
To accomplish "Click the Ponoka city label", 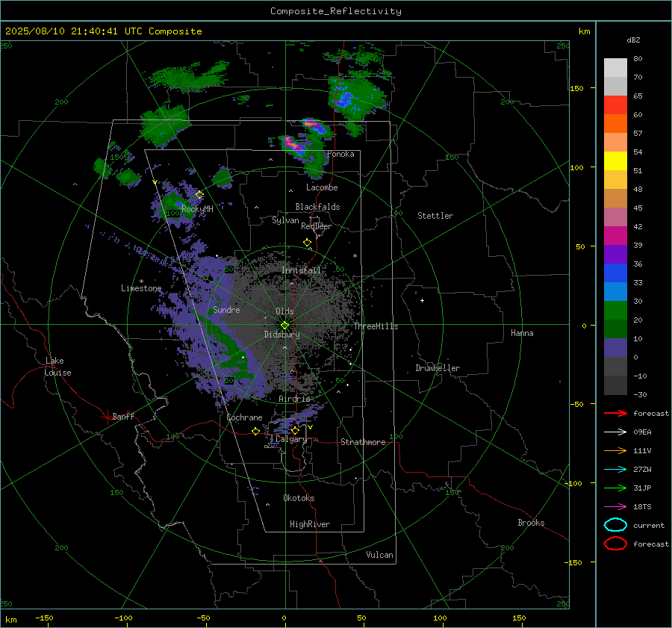I will tap(340, 155).
